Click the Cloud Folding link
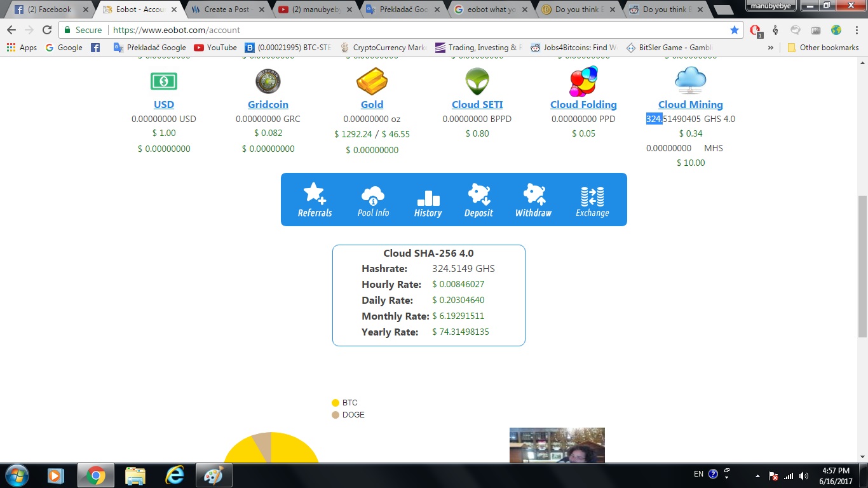The image size is (868, 488). point(583,105)
